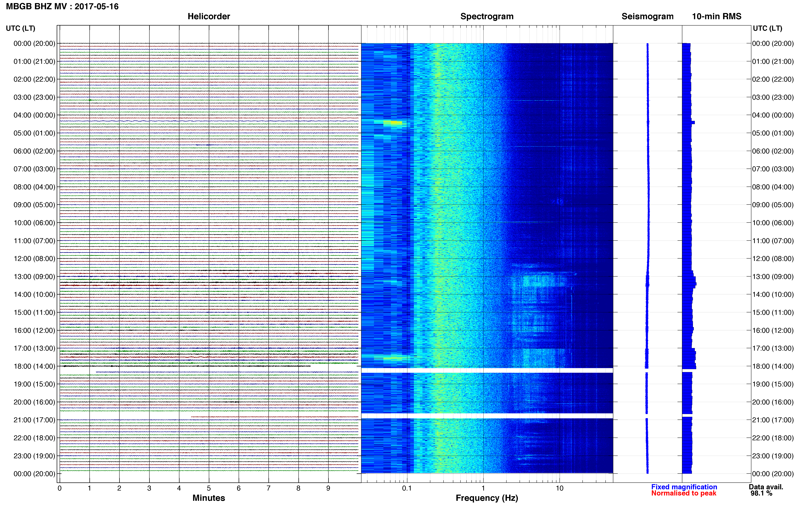Click the '6' tick on the Minutes axis

pyautogui.click(x=239, y=488)
